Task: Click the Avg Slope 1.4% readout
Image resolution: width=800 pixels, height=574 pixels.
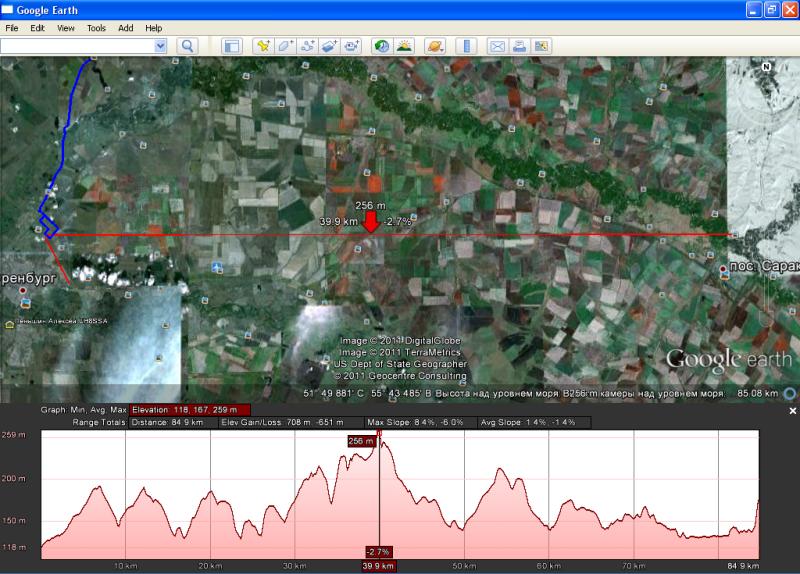Action: tap(535, 422)
